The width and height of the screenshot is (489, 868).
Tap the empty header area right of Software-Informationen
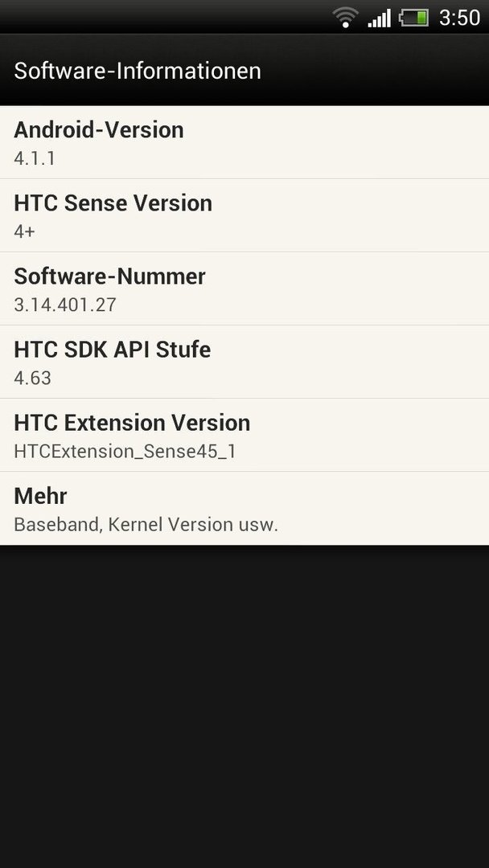pos(375,71)
